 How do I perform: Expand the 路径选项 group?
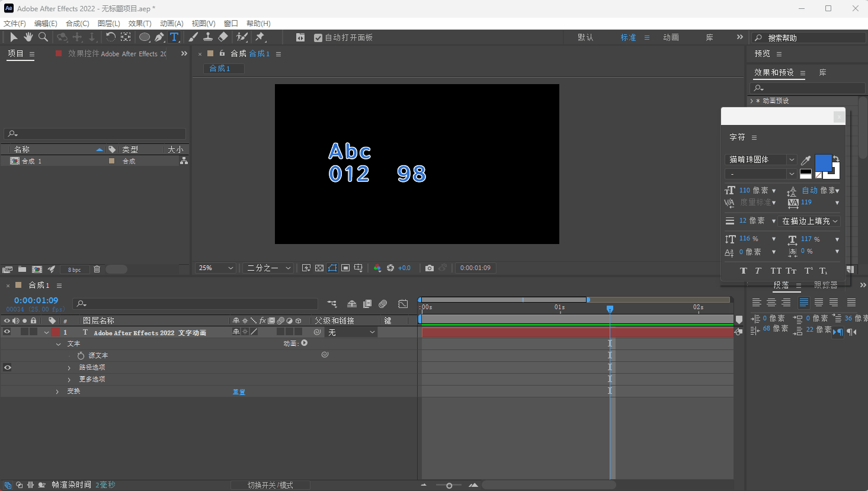pos(69,368)
